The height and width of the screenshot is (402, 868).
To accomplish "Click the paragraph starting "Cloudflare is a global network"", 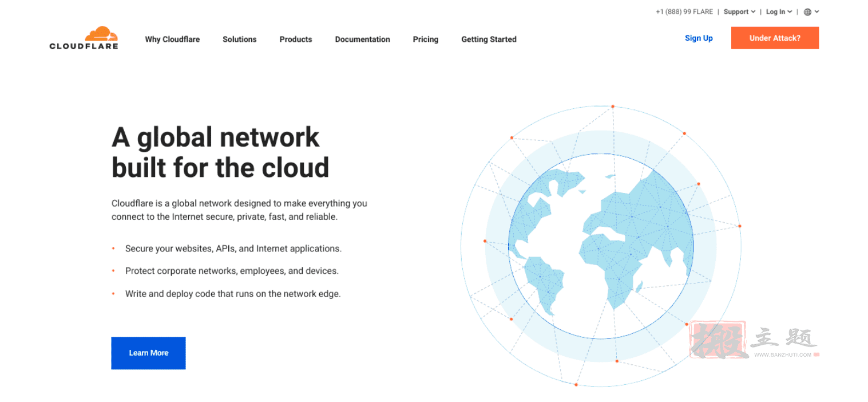I will pyautogui.click(x=239, y=210).
